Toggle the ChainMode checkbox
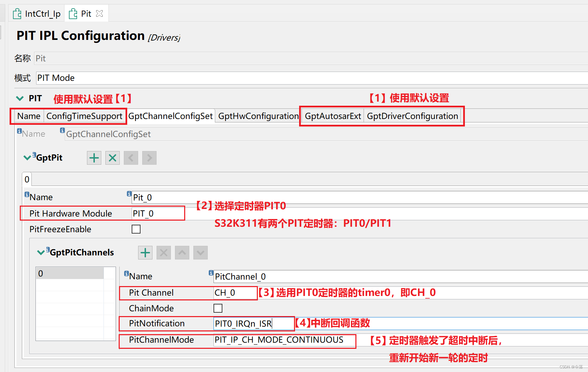The height and width of the screenshot is (372, 588). coord(218,308)
